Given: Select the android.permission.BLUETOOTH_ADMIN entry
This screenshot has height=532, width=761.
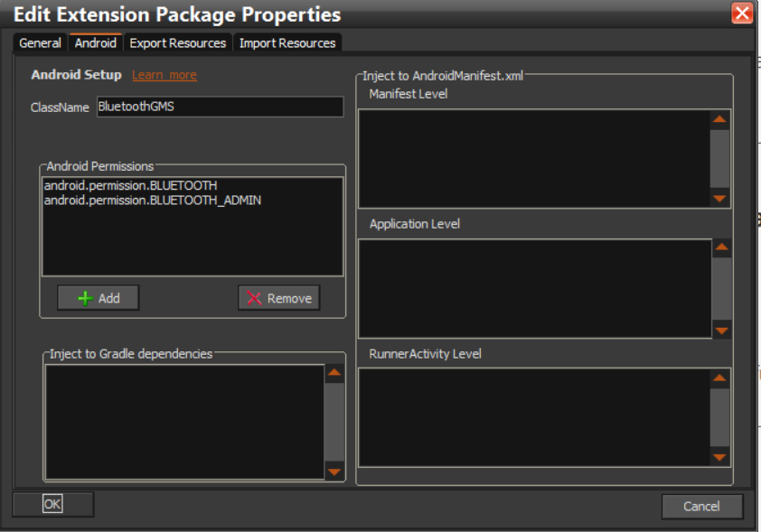Looking at the screenshot, I should point(153,201).
